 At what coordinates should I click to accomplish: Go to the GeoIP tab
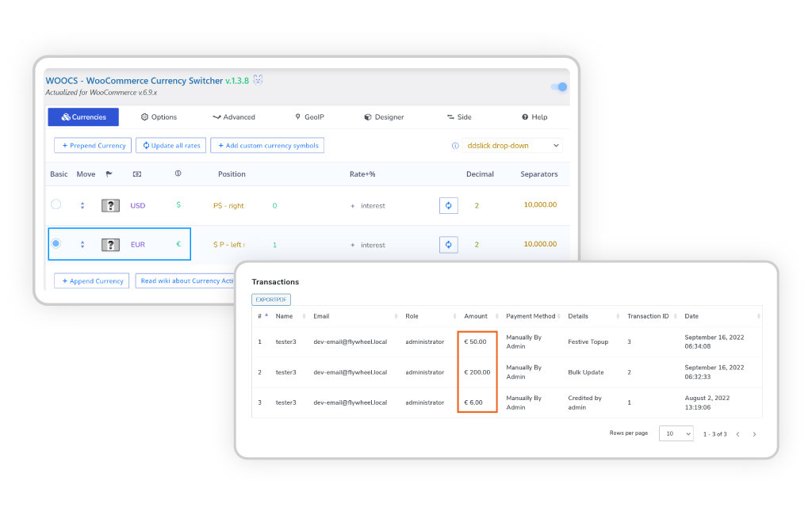point(310,117)
